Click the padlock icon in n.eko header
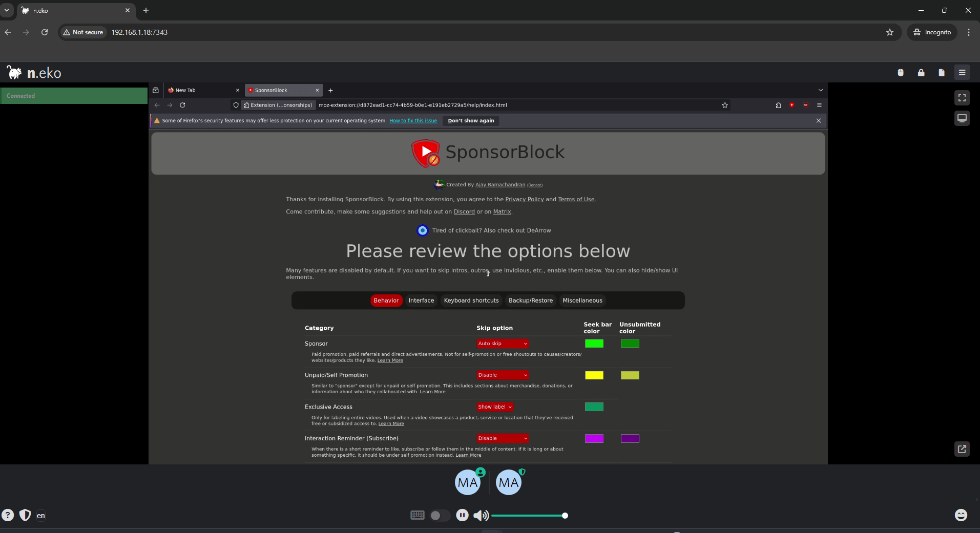 pyautogui.click(x=921, y=73)
